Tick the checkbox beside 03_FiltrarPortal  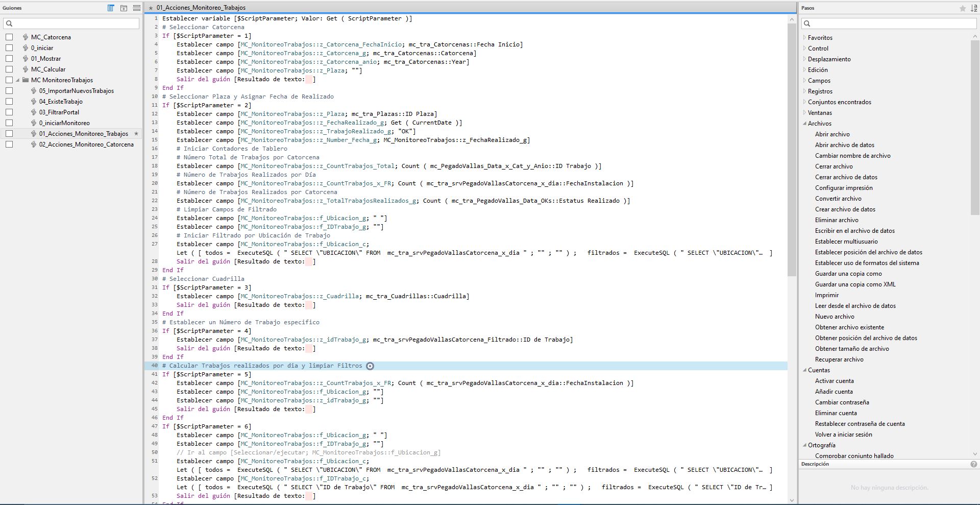[9, 112]
